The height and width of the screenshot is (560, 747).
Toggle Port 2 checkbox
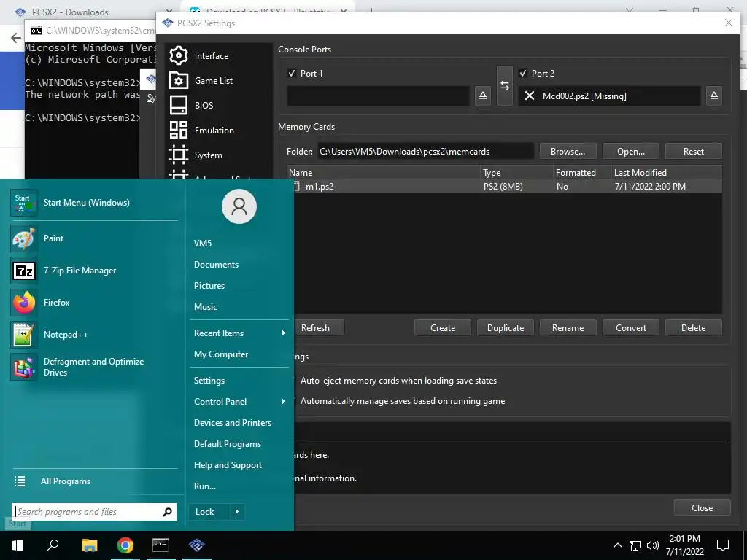(x=523, y=74)
